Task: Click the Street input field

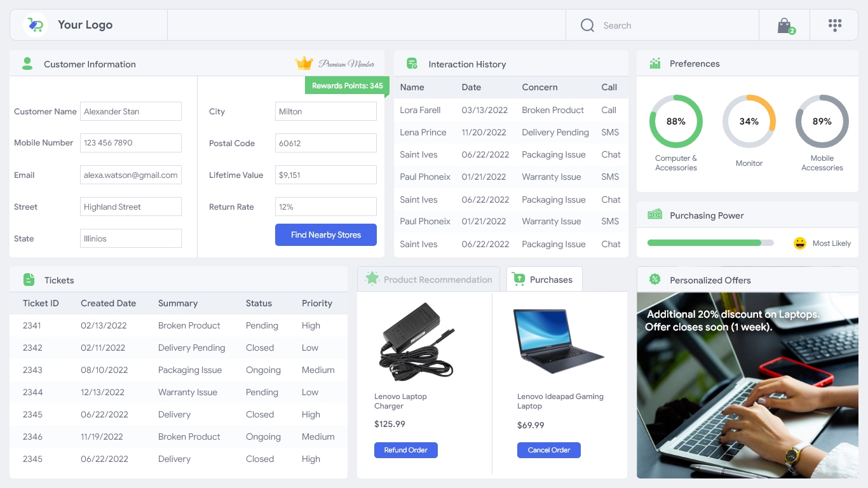Action: [131, 207]
